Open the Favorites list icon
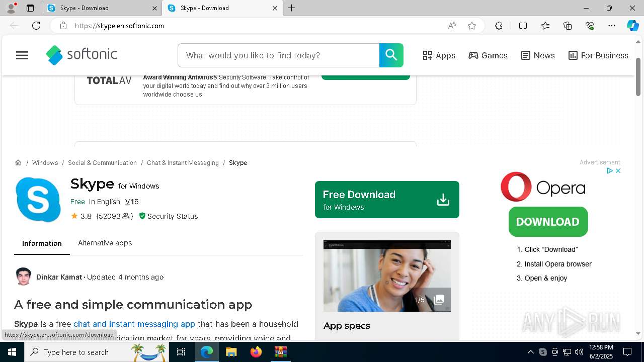Screen dimensions: 644x362 click(545, 26)
